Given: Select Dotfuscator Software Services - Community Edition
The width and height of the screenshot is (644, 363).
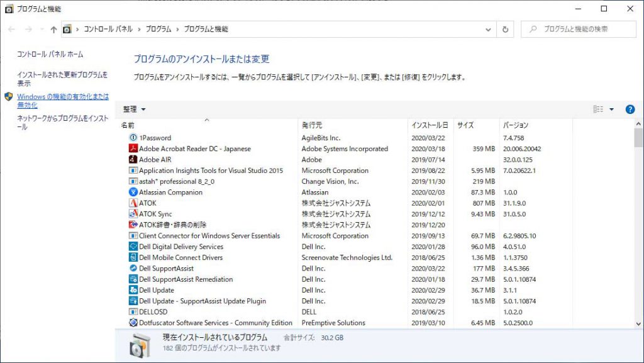Looking at the screenshot, I should (216, 322).
